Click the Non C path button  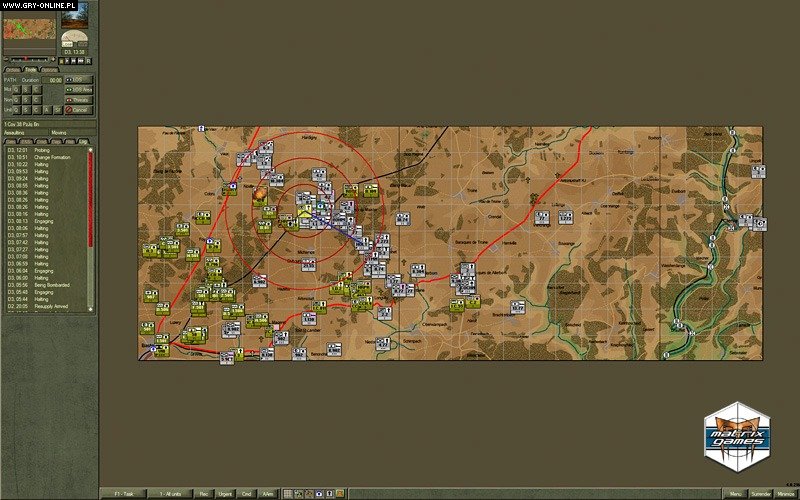[36, 100]
